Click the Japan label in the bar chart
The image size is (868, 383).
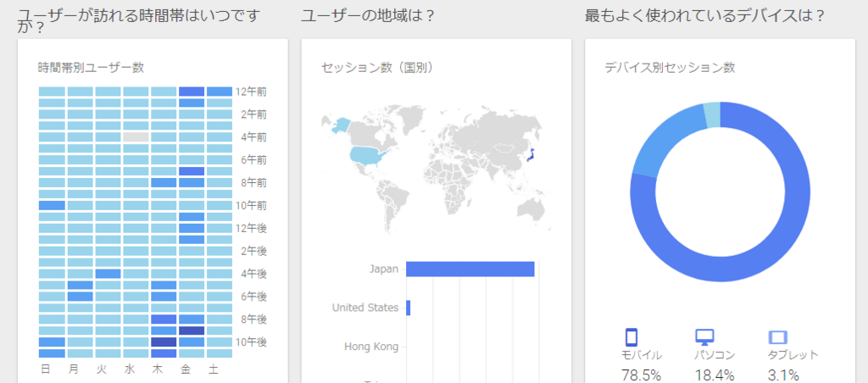384,269
